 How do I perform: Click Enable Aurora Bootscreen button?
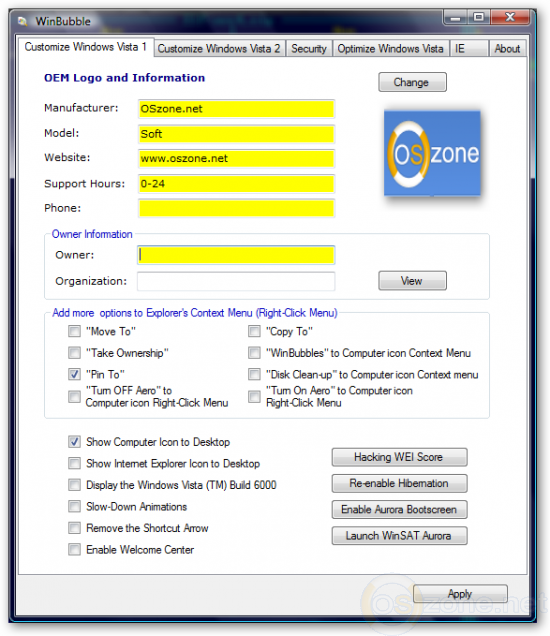(x=399, y=509)
